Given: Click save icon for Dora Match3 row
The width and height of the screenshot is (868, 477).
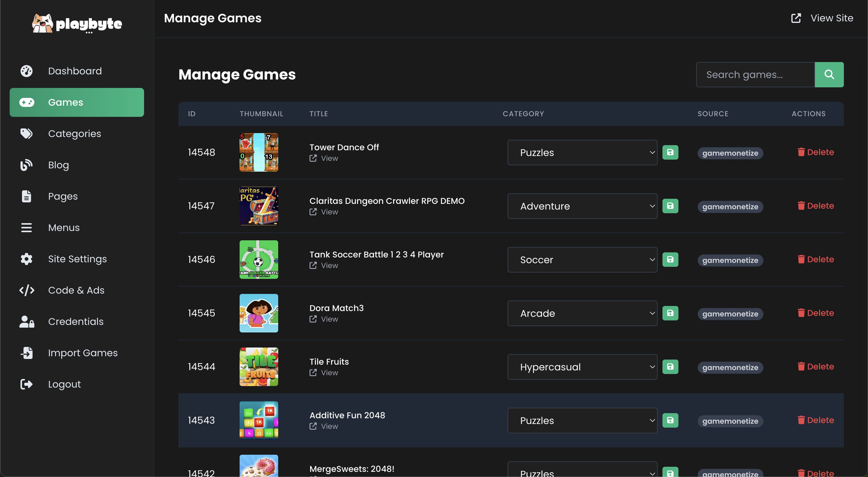Looking at the screenshot, I should (x=670, y=313).
